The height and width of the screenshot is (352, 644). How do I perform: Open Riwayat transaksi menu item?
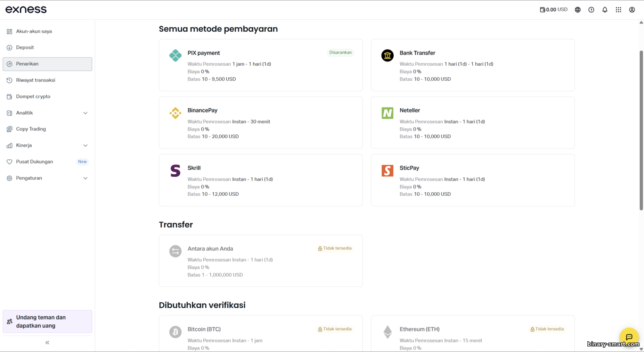(36, 80)
